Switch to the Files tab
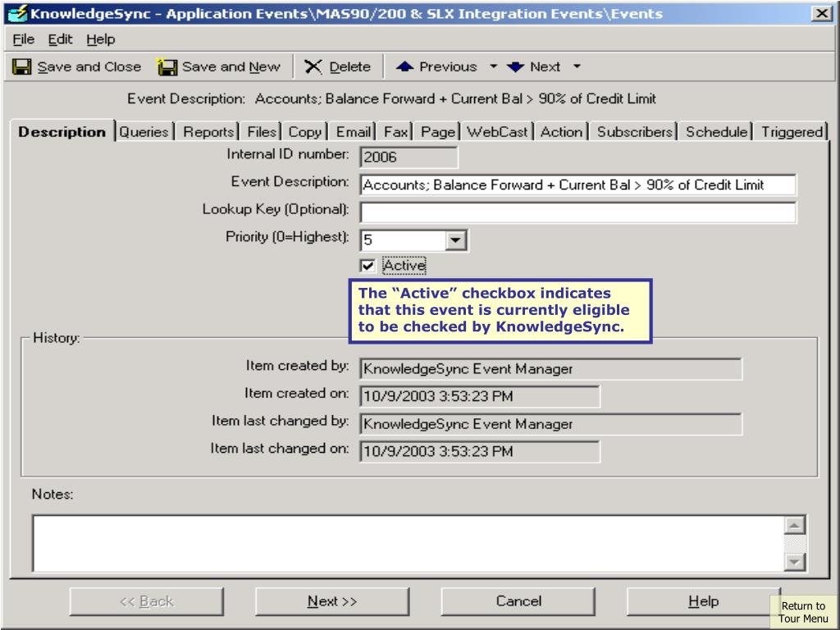This screenshot has width=840, height=630. tap(262, 132)
